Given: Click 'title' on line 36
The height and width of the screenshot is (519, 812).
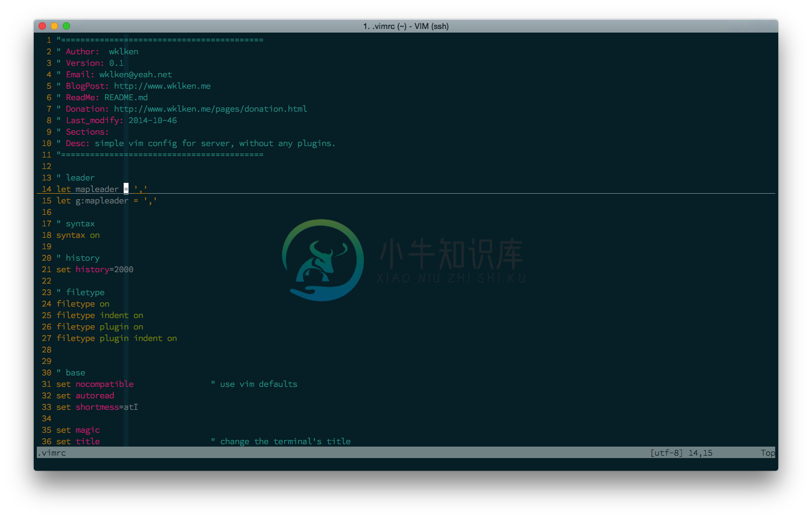Looking at the screenshot, I should tap(87, 441).
